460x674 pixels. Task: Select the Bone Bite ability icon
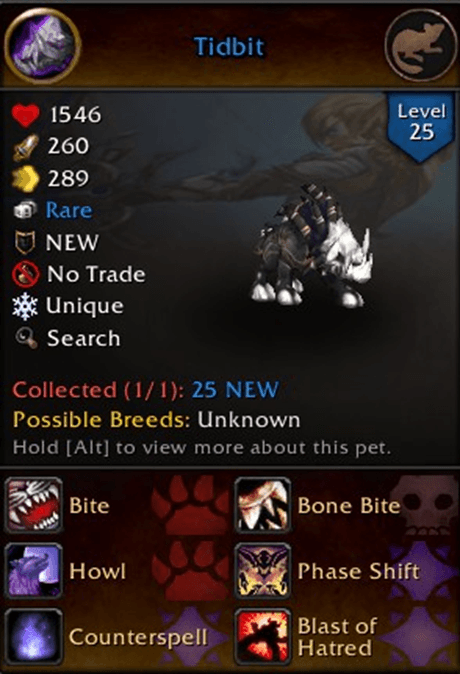(x=262, y=505)
